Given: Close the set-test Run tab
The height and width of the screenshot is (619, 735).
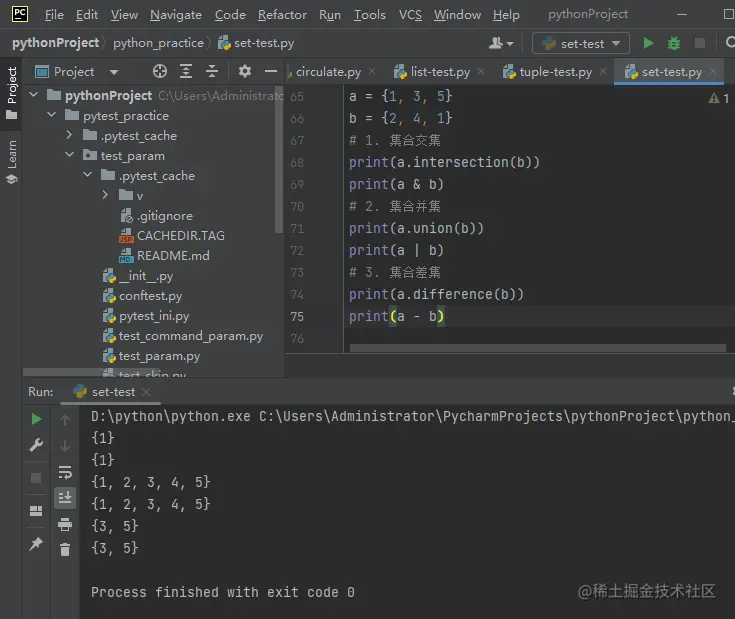Looking at the screenshot, I should tap(146, 392).
